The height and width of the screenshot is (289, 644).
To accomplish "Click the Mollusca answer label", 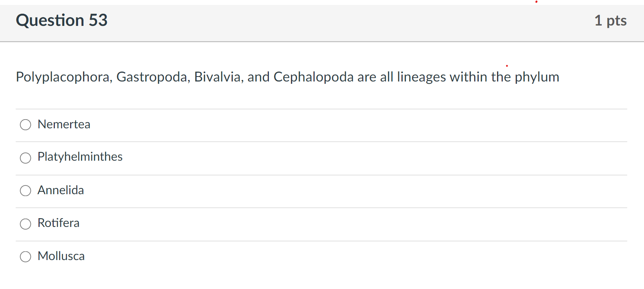I will pos(61,256).
